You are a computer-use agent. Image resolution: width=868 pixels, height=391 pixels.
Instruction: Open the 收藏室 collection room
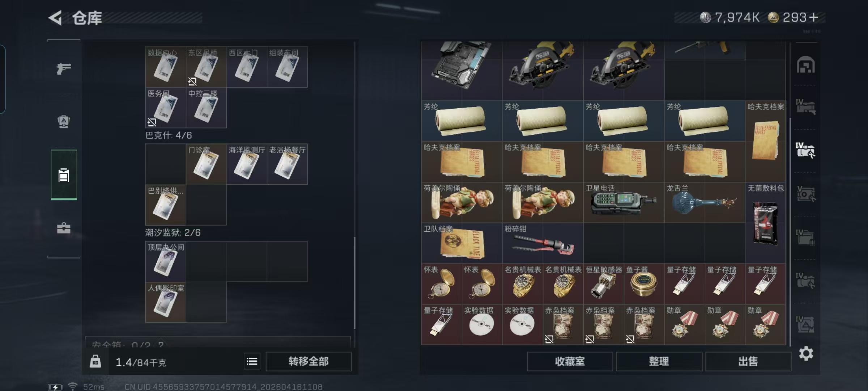(x=570, y=361)
